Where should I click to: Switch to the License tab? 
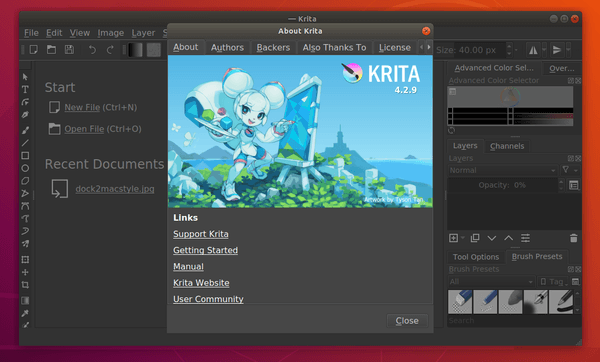(x=395, y=47)
